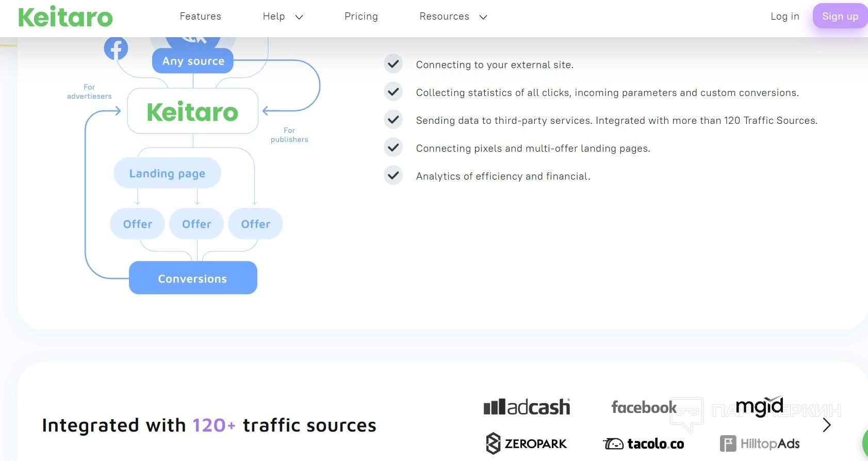Screen dimensions: 868x461
Task: Open the Help menu
Action: pyautogui.click(x=274, y=17)
